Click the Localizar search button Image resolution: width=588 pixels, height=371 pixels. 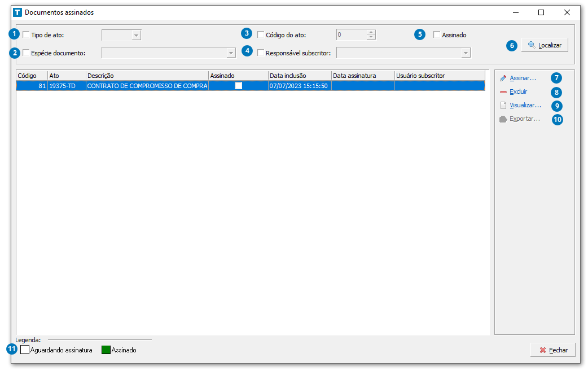point(545,45)
